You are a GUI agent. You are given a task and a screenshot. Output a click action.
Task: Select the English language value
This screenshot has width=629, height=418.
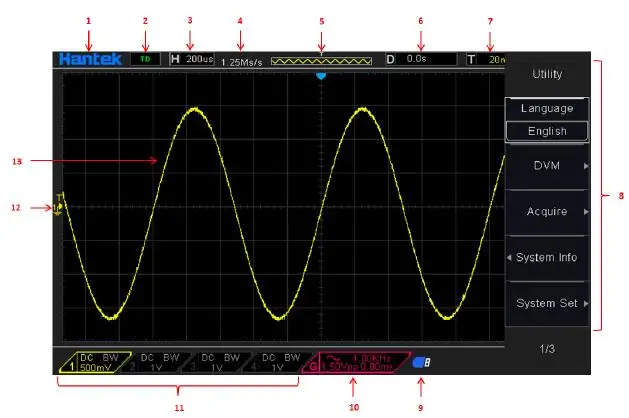point(547,131)
